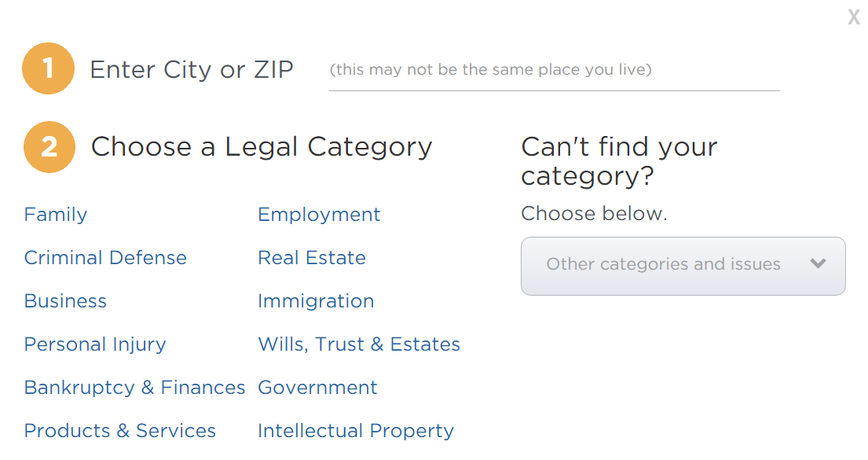Expand the dropdown using its chevron arrow
This screenshot has width=868, height=460.
[818, 264]
